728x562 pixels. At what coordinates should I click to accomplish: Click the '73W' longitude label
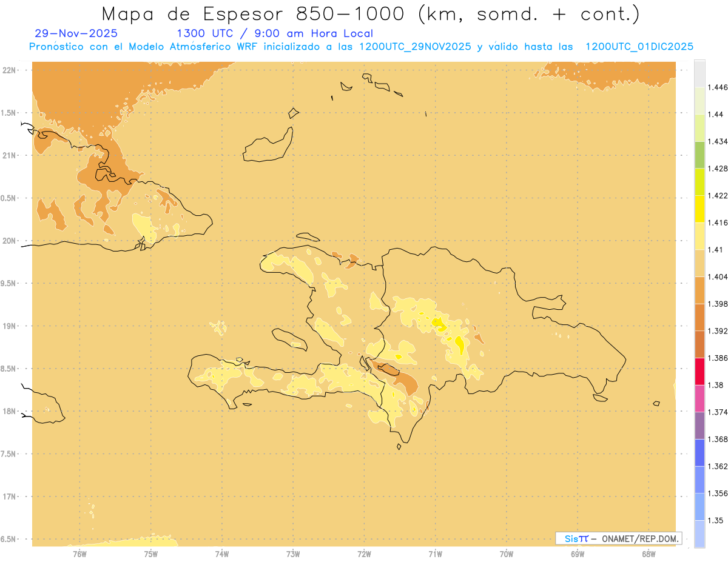point(293,553)
